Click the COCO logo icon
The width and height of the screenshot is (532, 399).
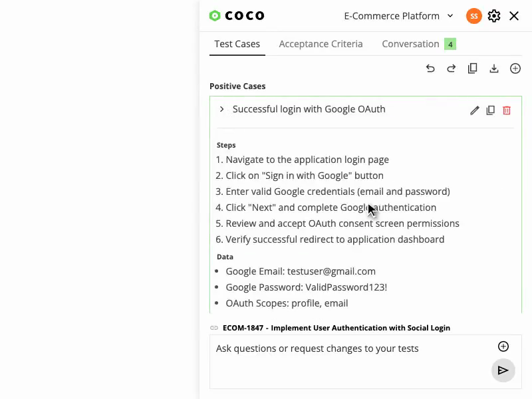coord(215,16)
